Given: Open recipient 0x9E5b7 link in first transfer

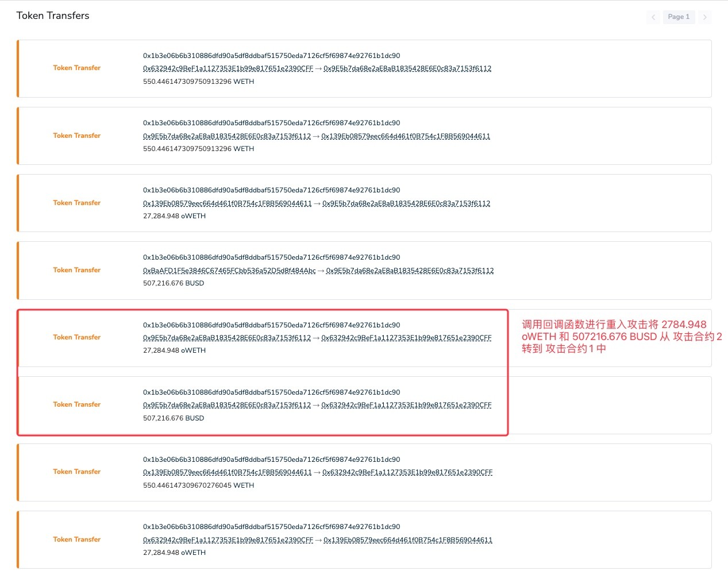Looking at the screenshot, I should pyautogui.click(x=407, y=68).
